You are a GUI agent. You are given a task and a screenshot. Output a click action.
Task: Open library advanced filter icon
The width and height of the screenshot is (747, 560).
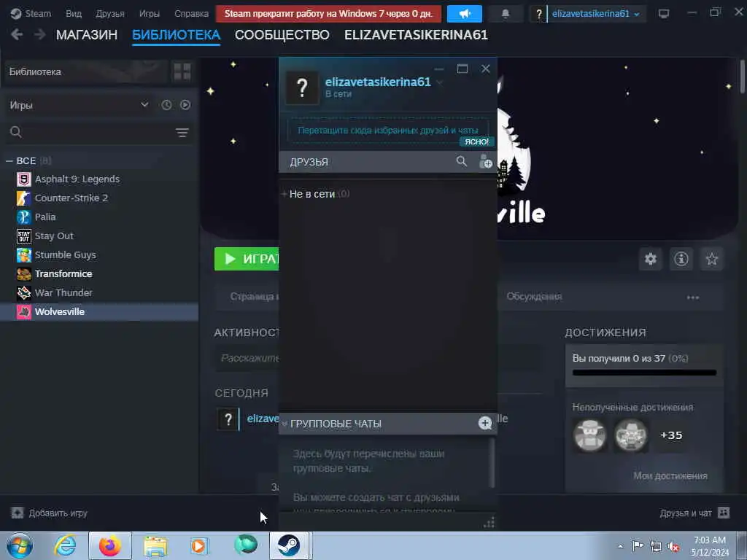pos(182,133)
